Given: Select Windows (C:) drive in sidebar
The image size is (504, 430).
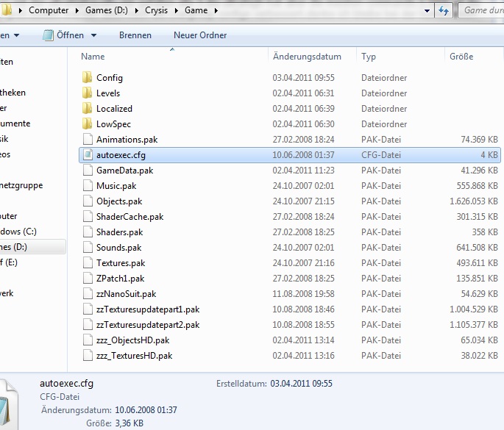Looking at the screenshot, I should 18,232.
